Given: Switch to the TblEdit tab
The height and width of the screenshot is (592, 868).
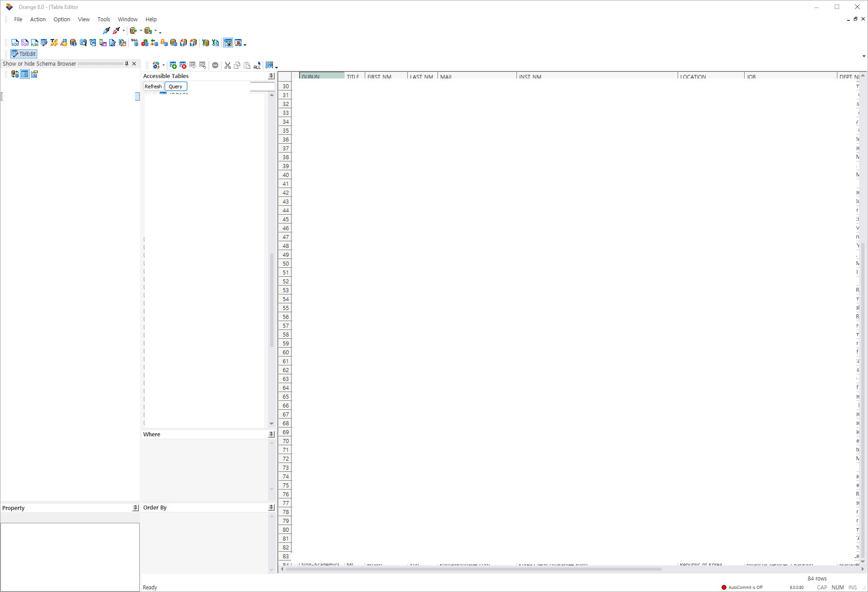Looking at the screenshot, I should click(24, 54).
